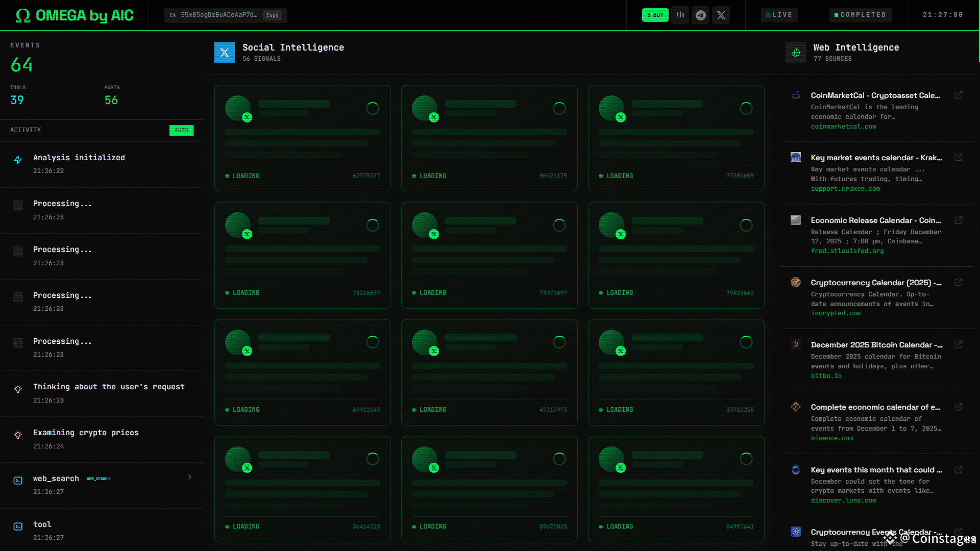Toggle the AUTO activity switch
Screen dimensions: 980x551
181,130
